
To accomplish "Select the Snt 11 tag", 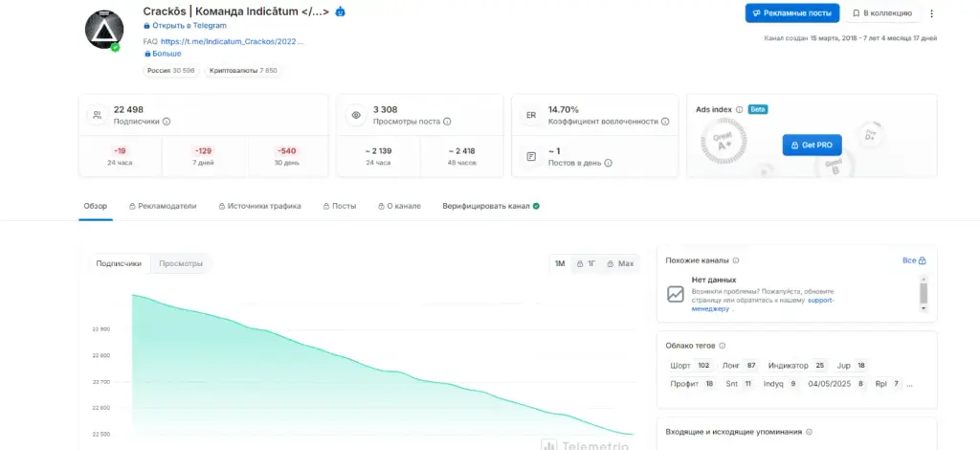I will (739, 384).
